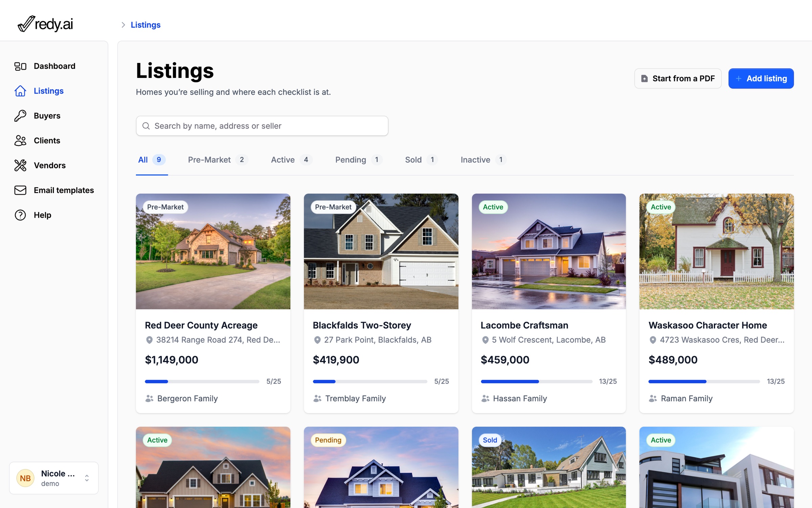Click the Help question mark icon
This screenshot has width=812, height=508.
tap(20, 215)
